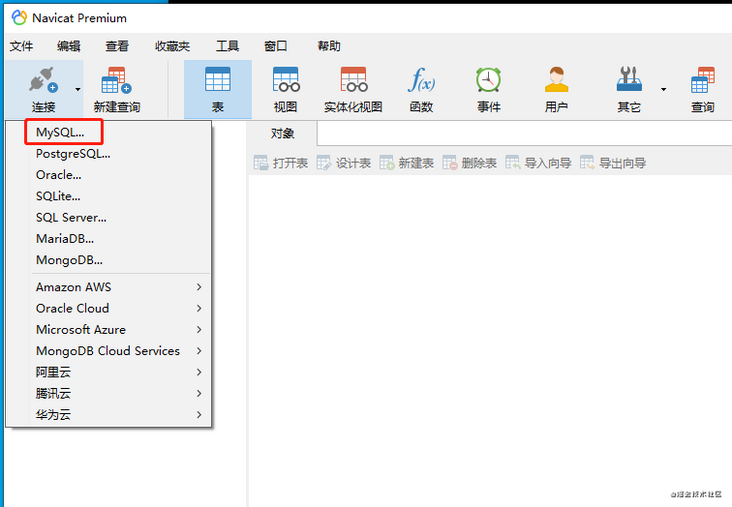Click Open Table (打开表) button
The image size is (732, 507).
pos(281,163)
